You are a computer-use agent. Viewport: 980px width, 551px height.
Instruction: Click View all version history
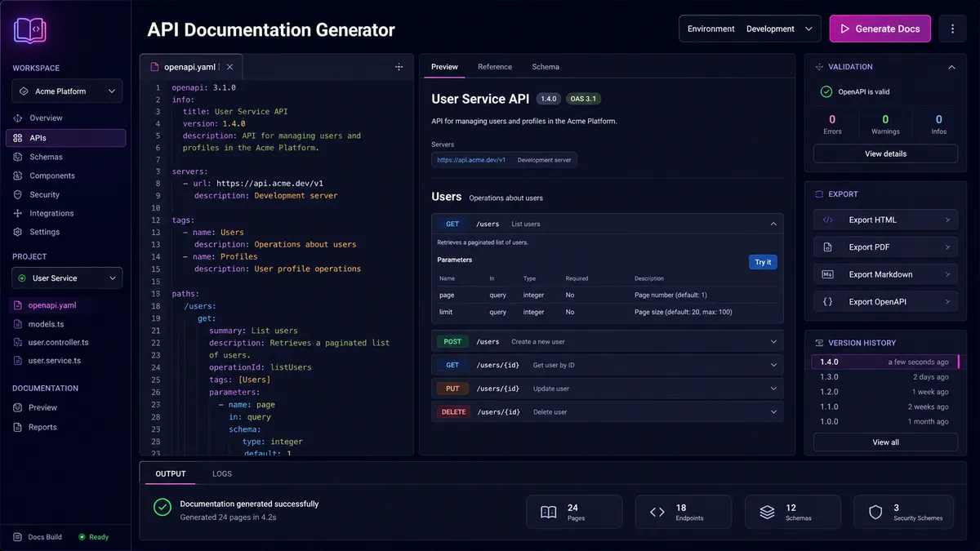885,442
